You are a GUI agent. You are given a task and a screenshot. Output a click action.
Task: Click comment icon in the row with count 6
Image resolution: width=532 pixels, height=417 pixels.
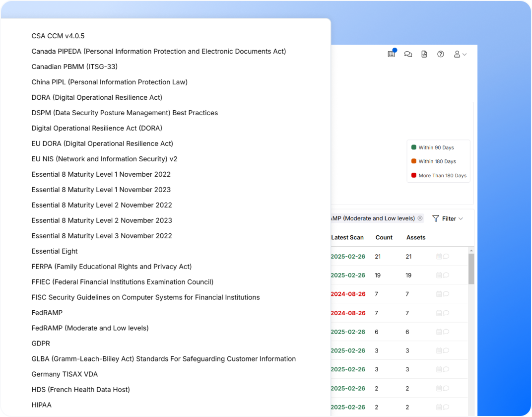(x=446, y=332)
